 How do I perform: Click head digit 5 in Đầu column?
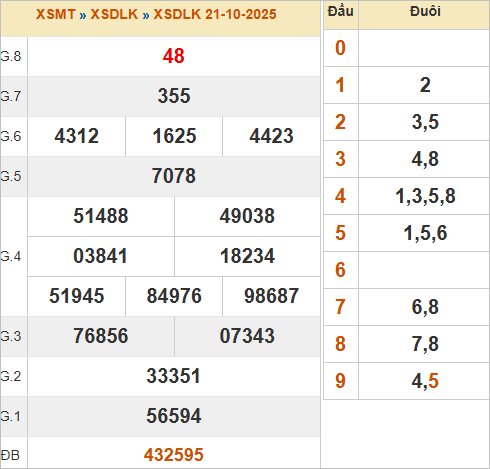point(340,233)
